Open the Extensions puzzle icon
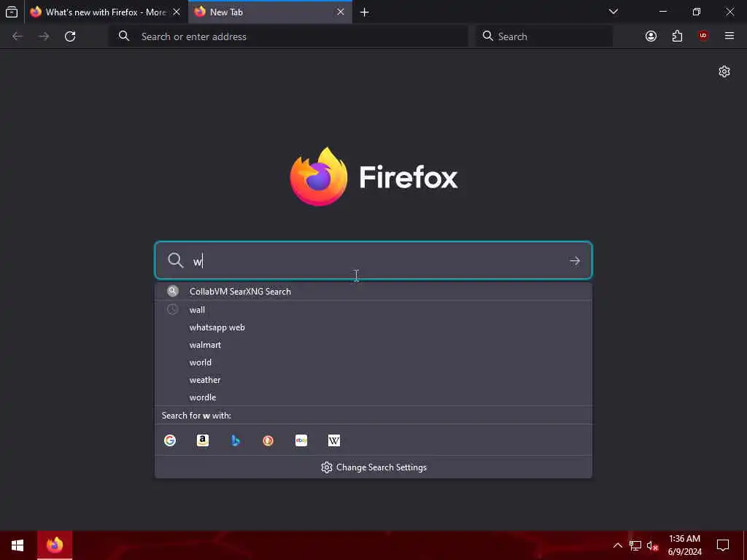The image size is (747, 560). [677, 36]
